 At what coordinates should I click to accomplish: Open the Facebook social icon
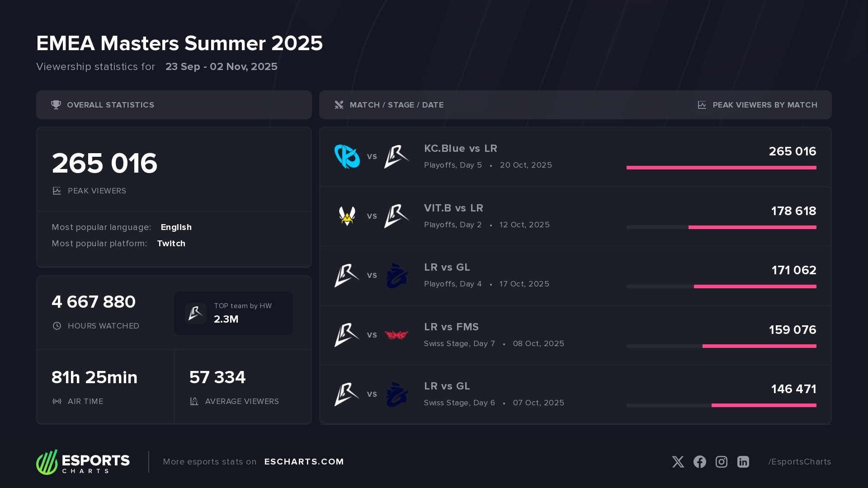(x=700, y=462)
